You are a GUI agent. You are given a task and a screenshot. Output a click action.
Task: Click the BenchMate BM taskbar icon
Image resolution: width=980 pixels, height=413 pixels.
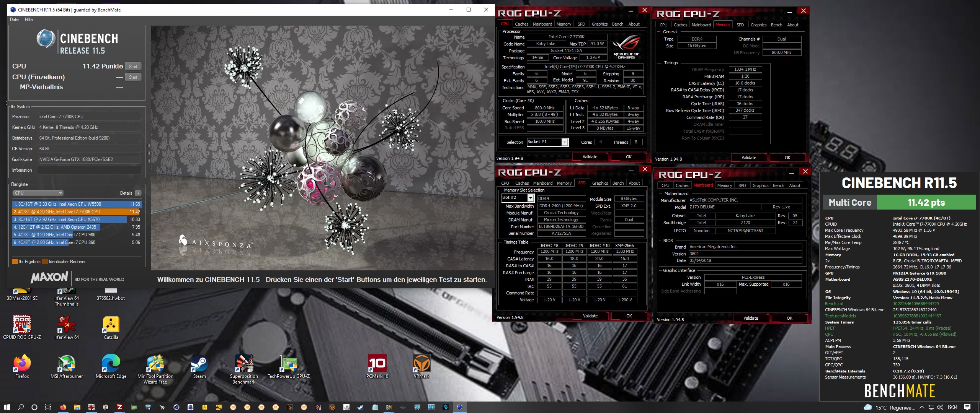(389, 407)
